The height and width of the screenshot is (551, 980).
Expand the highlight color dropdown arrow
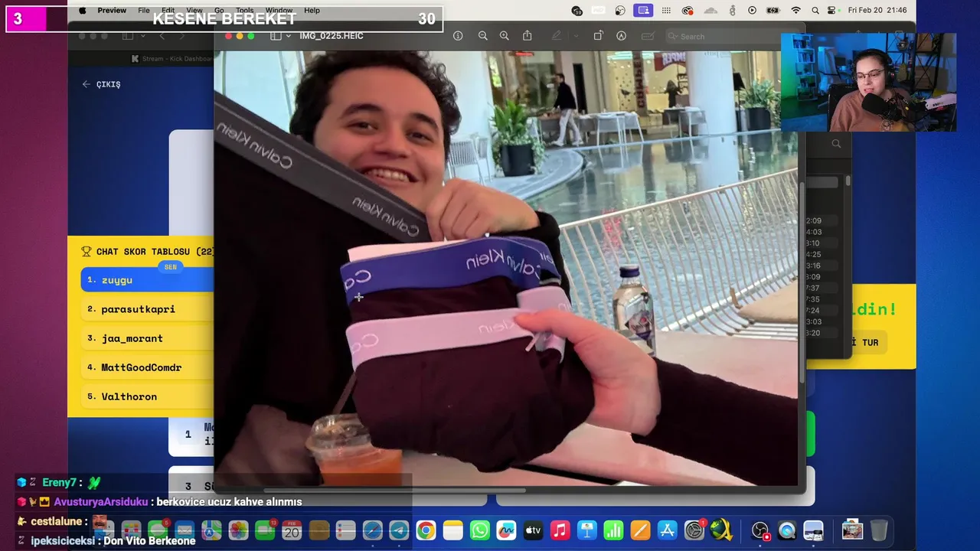tap(576, 36)
